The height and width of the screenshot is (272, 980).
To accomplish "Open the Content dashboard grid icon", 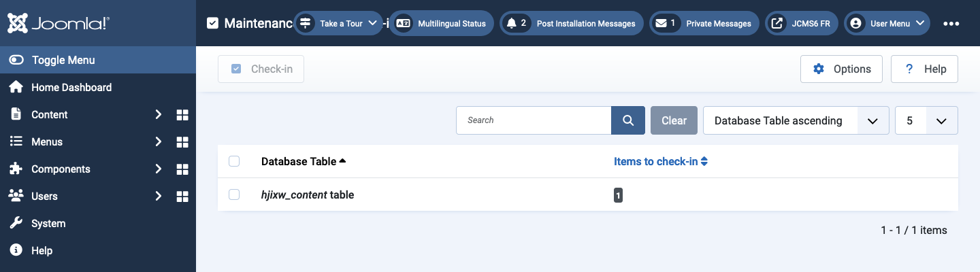I will tap(182, 115).
